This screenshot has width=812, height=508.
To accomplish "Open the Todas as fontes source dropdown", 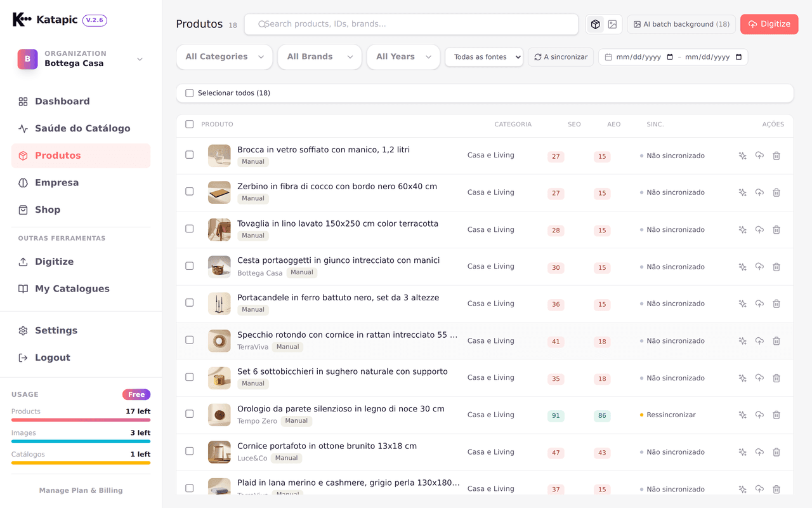I will pos(484,57).
